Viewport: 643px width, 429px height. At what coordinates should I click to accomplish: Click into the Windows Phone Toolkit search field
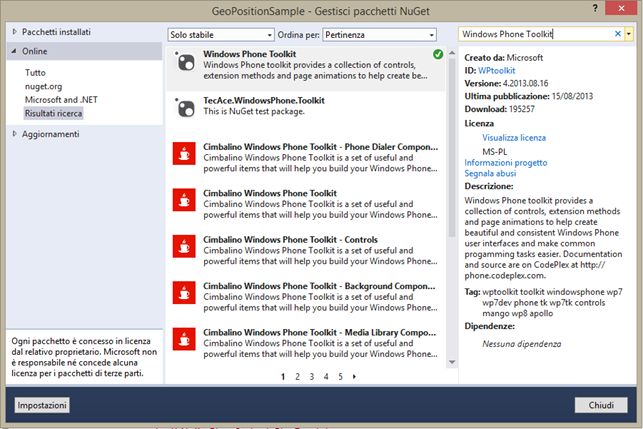tap(536, 34)
